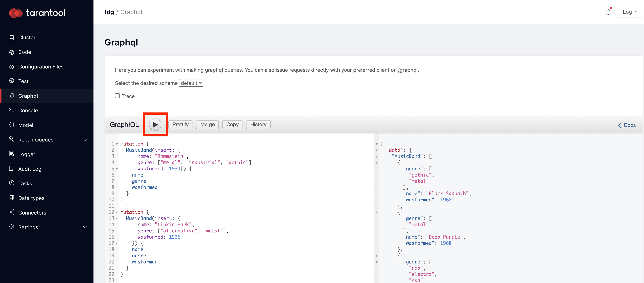Open Connectors in sidebar
The image size is (644, 283).
tap(47, 213)
